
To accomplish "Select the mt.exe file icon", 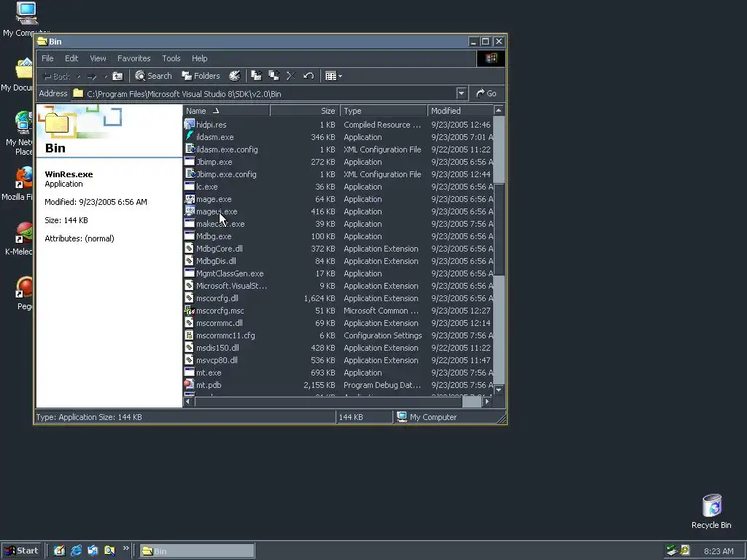I will [x=189, y=373].
